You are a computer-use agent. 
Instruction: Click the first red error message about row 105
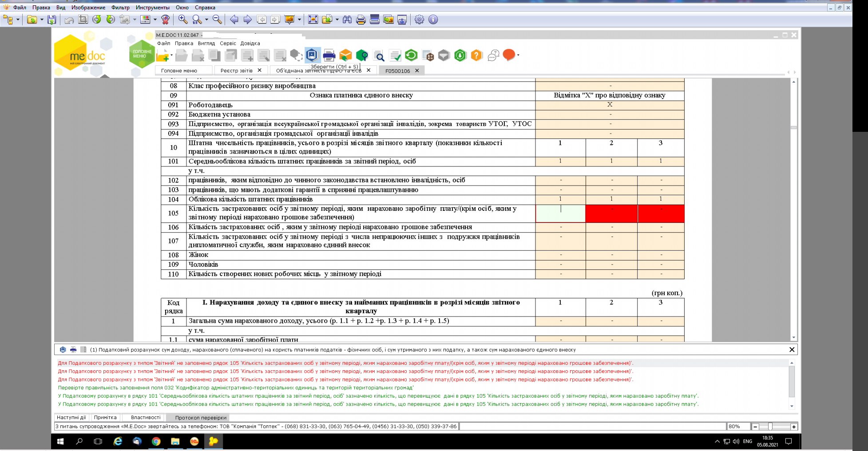(x=345, y=363)
